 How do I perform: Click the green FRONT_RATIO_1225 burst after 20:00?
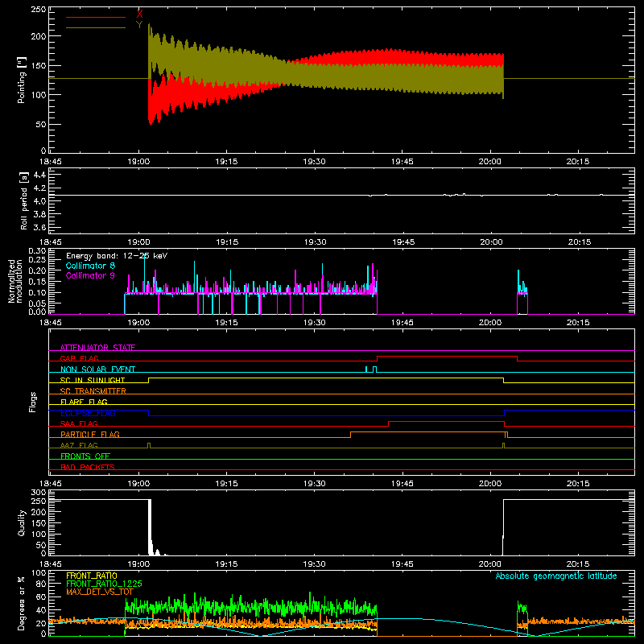click(522, 618)
